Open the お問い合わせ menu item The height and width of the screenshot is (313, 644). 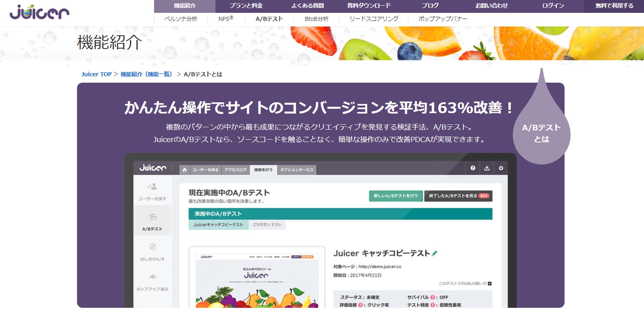492,6
